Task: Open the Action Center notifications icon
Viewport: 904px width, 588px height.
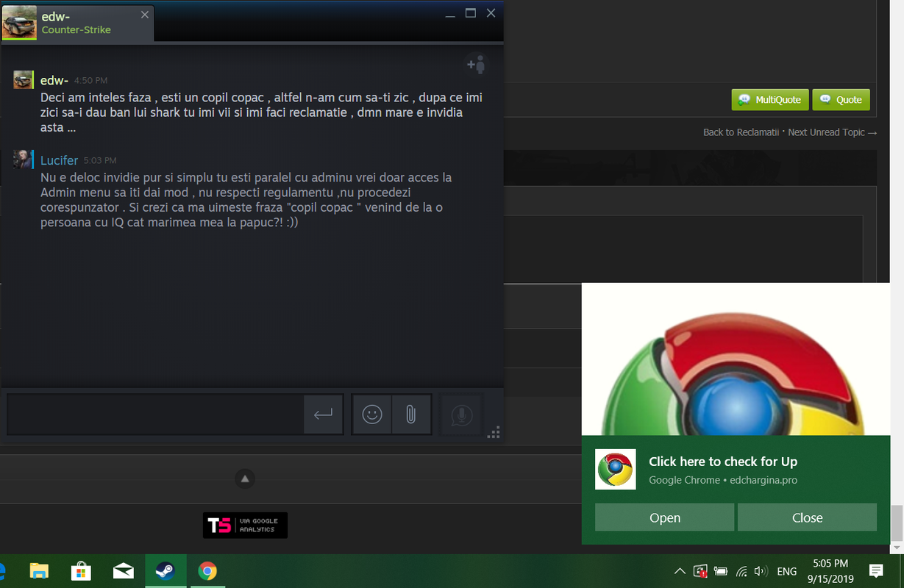Action: point(875,571)
